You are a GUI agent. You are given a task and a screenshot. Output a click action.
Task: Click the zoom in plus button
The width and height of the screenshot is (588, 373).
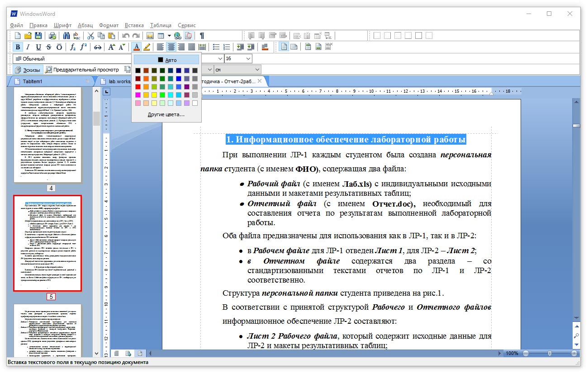tap(574, 353)
